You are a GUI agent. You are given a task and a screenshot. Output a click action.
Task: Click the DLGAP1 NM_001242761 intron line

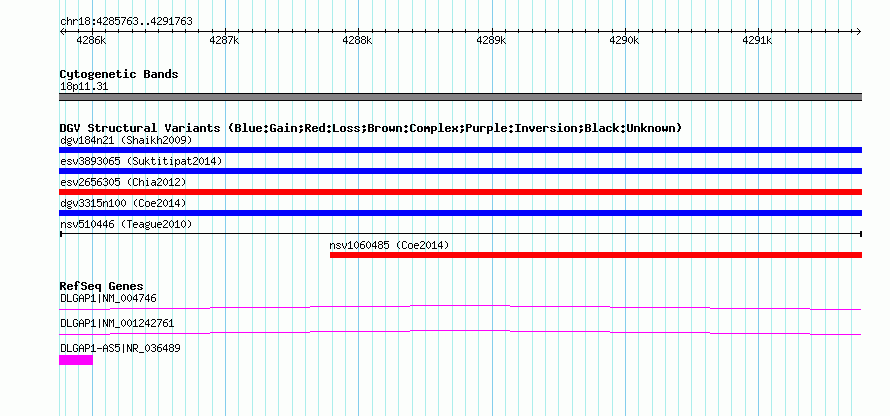pyautogui.click(x=460, y=332)
